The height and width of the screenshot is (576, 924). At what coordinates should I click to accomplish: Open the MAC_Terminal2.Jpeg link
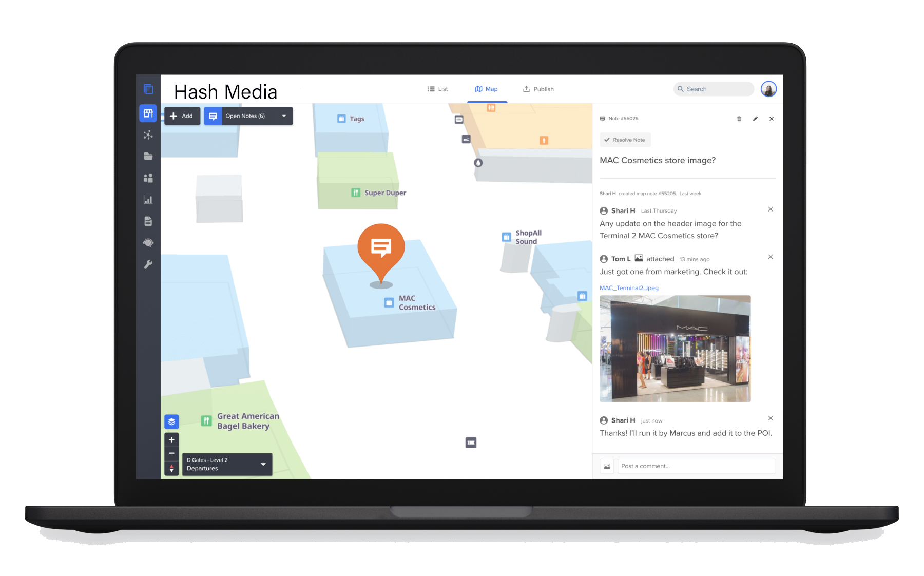(x=629, y=288)
